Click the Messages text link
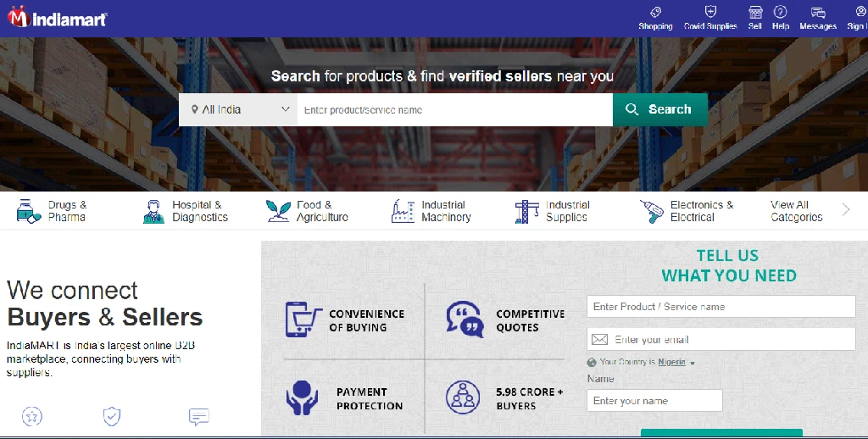This screenshot has height=439, width=868. tap(818, 26)
